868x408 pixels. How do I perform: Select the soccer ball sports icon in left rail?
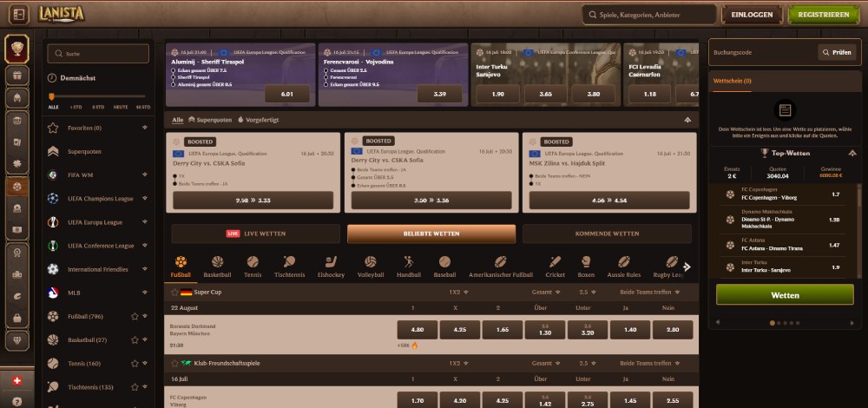[16, 187]
